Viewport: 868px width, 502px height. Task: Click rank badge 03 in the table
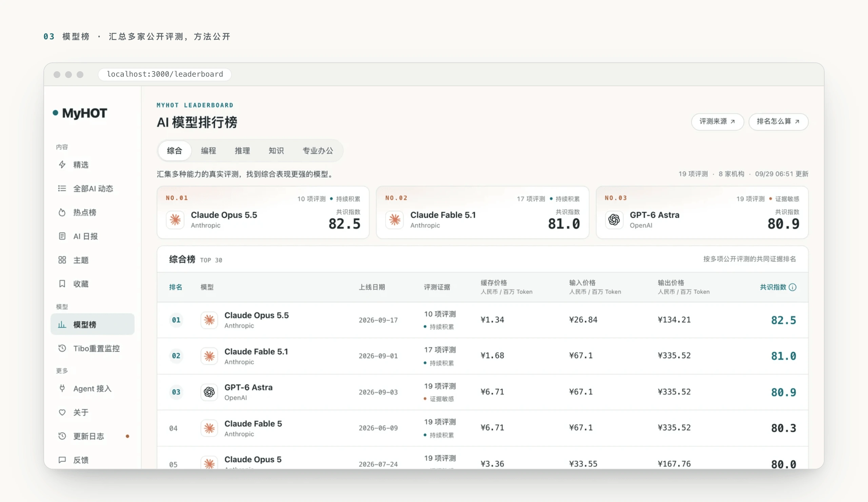point(176,392)
